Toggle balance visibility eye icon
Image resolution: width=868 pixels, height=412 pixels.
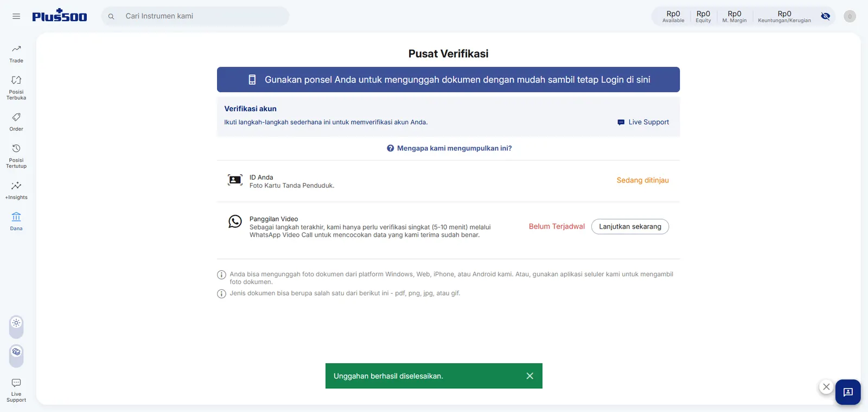pyautogui.click(x=826, y=16)
